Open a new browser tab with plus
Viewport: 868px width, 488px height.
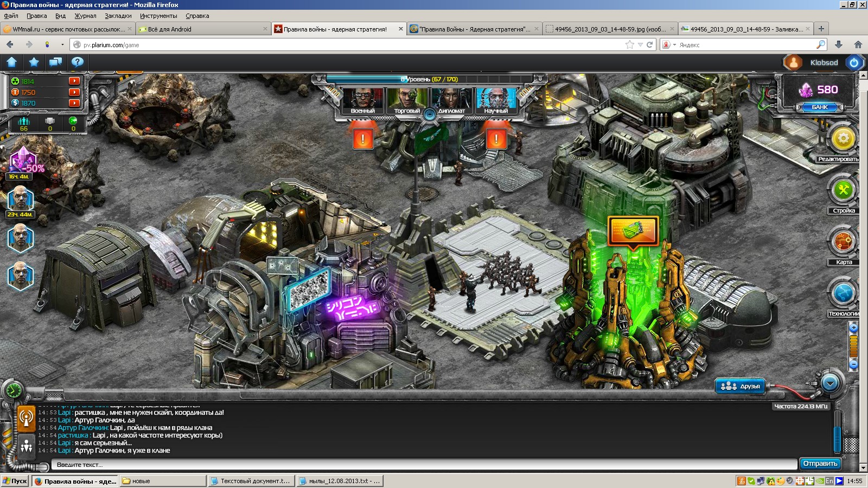(x=821, y=29)
